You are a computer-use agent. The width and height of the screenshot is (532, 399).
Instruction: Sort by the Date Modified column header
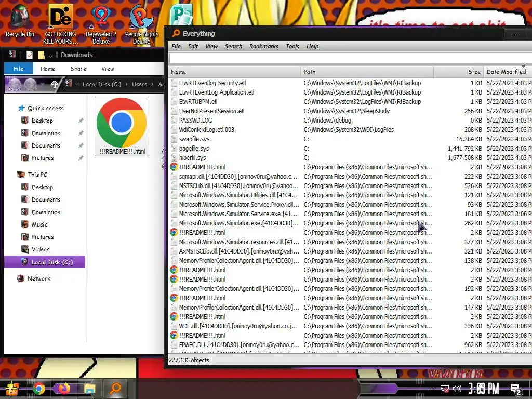tap(508, 72)
